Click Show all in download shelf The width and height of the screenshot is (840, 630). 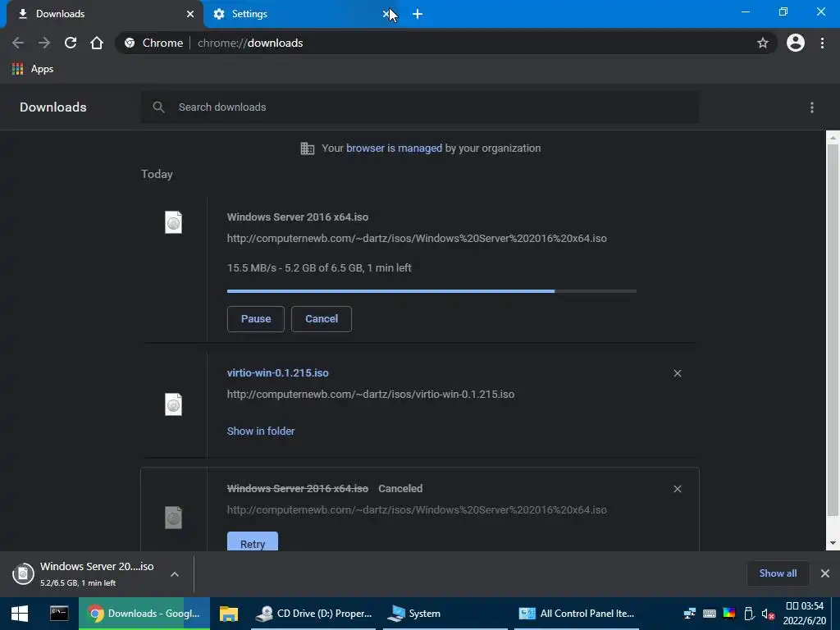click(778, 573)
